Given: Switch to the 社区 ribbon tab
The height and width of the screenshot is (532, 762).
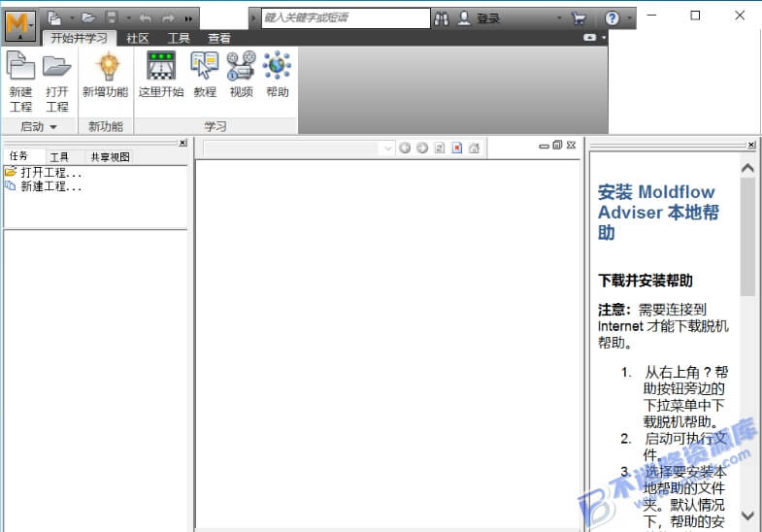Looking at the screenshot, I should pyautogui.click(x=138, y=38).
